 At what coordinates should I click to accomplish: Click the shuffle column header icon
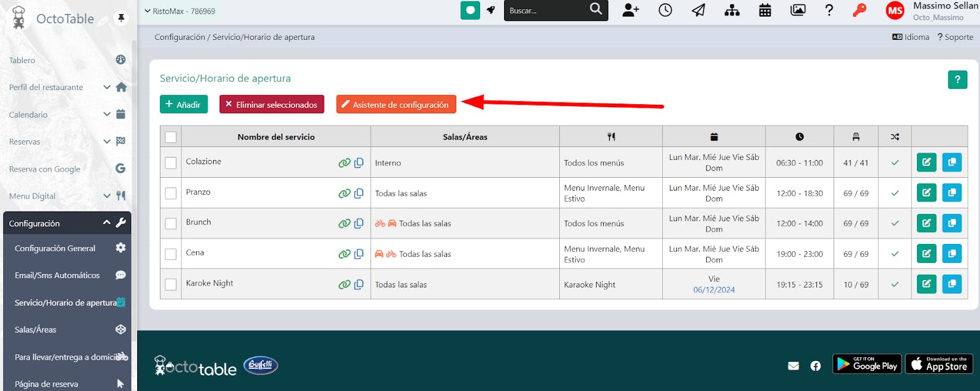(x=895, y=137)
